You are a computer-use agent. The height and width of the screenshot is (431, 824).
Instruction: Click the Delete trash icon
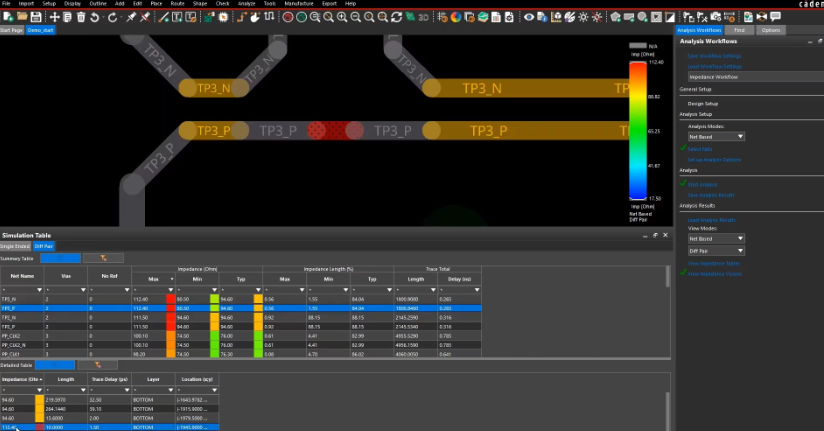[x=82, y=17]
